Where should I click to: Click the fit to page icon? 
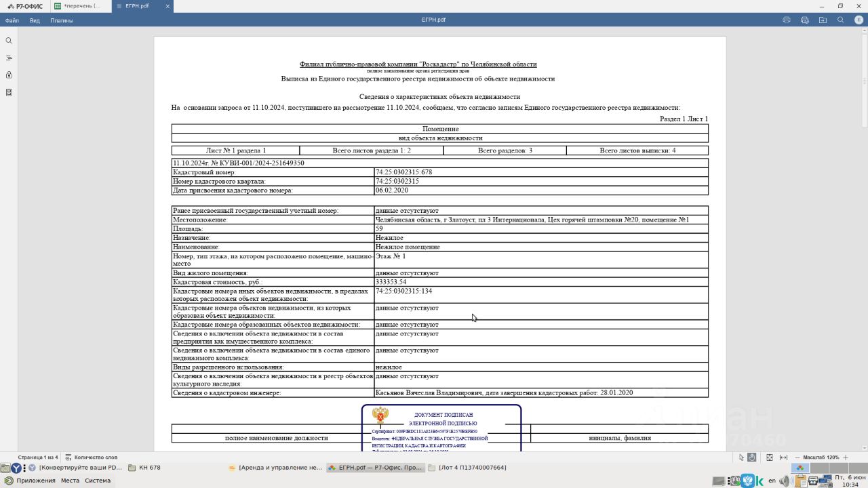pyautogui.click(x=770, y=457)
